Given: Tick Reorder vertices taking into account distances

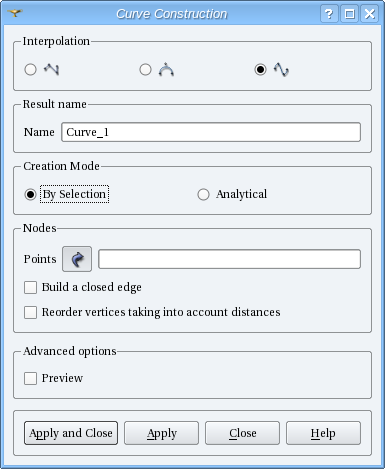Looking at the screenshot, I should pos(30,312).
